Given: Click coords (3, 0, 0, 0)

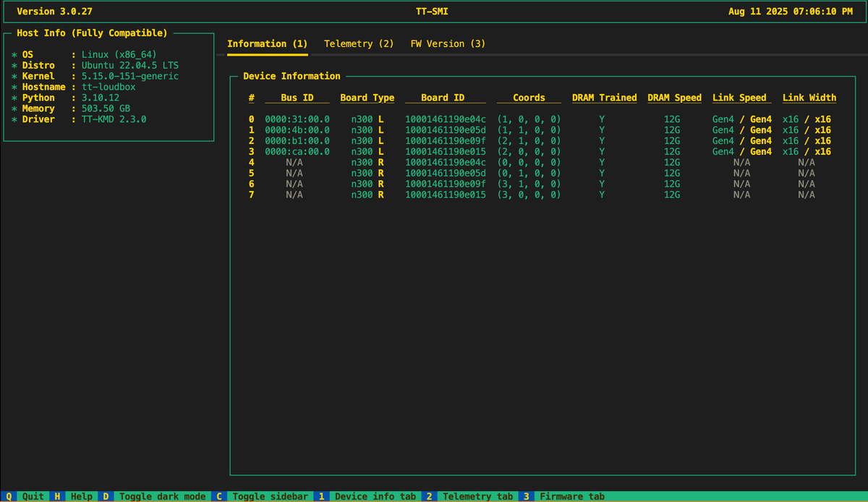Looking at the screenshot, I should click(529, 195).
